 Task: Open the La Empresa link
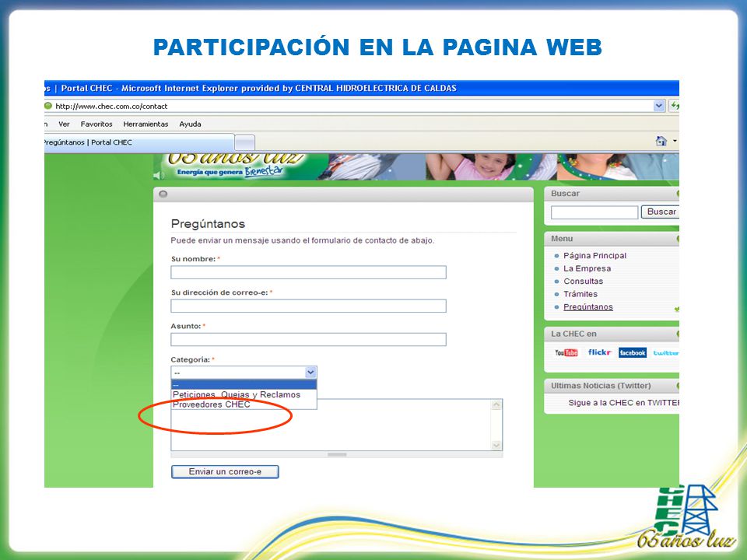coord(587,268)
